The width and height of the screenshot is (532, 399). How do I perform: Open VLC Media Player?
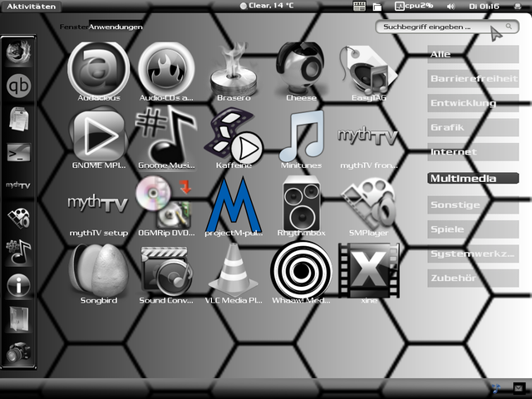234,273
